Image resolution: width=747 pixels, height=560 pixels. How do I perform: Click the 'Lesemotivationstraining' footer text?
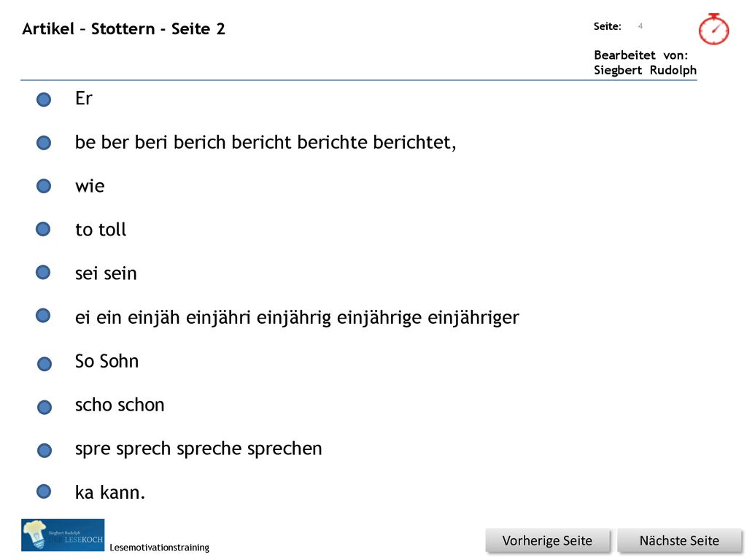[159, 548]
